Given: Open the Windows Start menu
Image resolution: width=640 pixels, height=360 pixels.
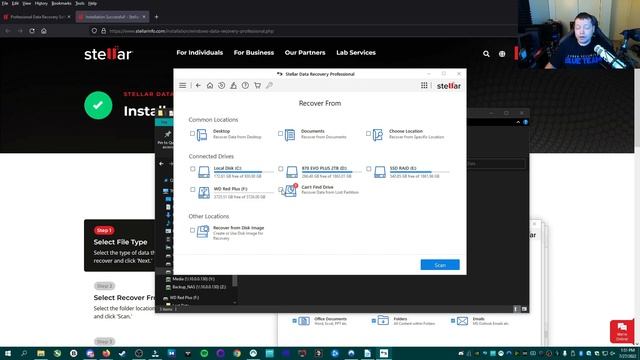Looking at the screenshot, I should 8,353.
